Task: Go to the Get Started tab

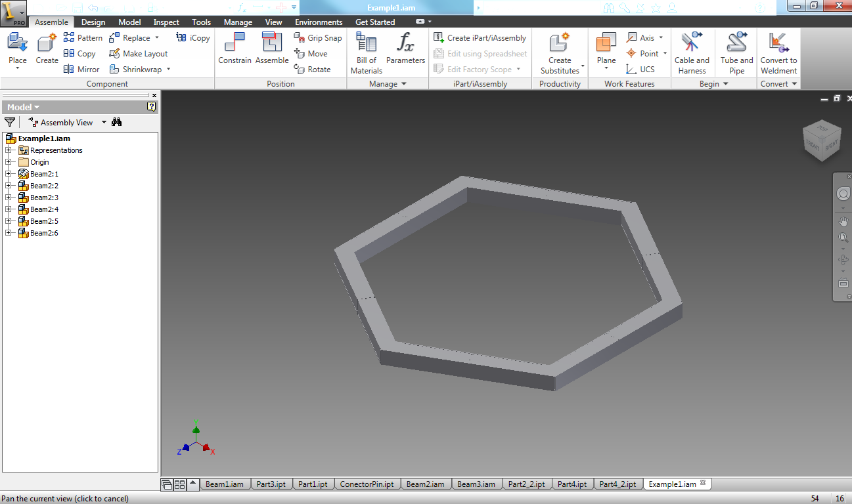Action: (x=375, y=22)
